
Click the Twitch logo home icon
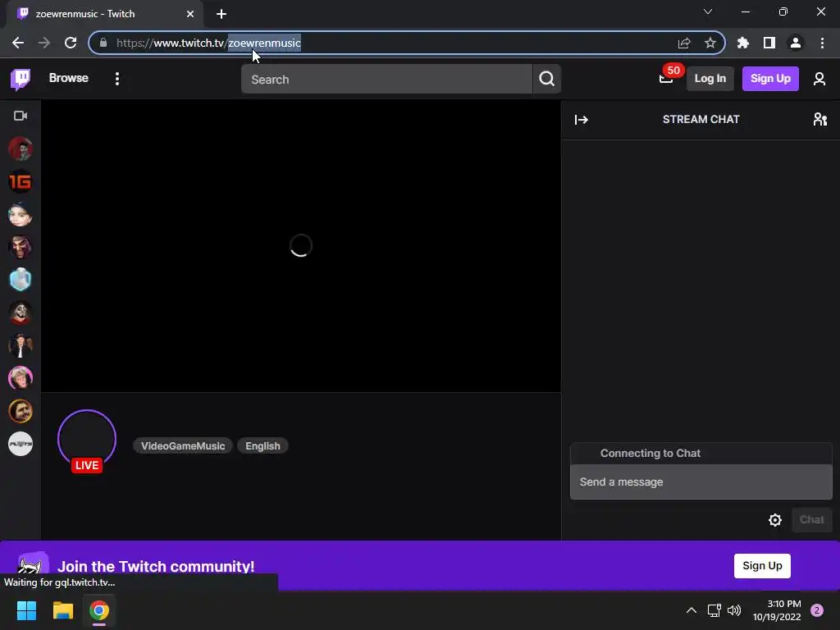tap(21, 80)
